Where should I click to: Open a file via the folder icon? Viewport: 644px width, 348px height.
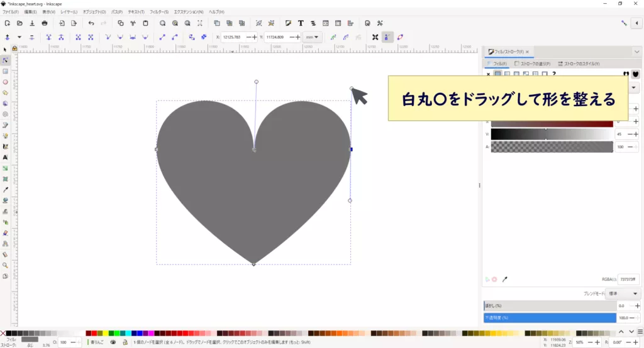(x=19, y=23)
